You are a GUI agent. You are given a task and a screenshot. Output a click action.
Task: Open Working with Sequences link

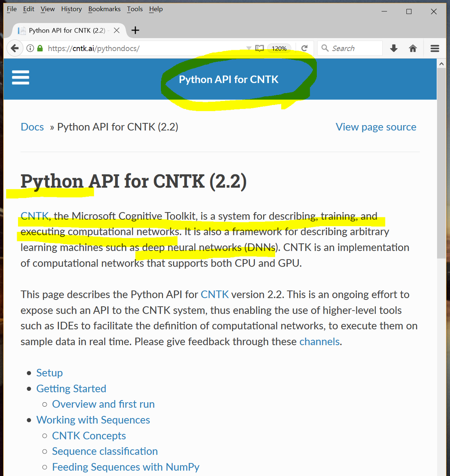click(93, 420)
